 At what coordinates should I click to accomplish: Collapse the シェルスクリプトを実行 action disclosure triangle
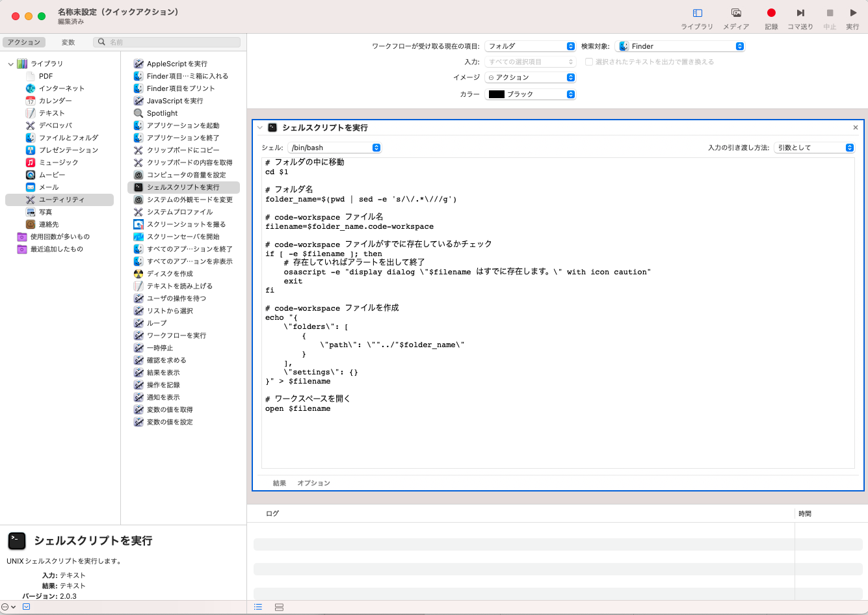(259, 128)
